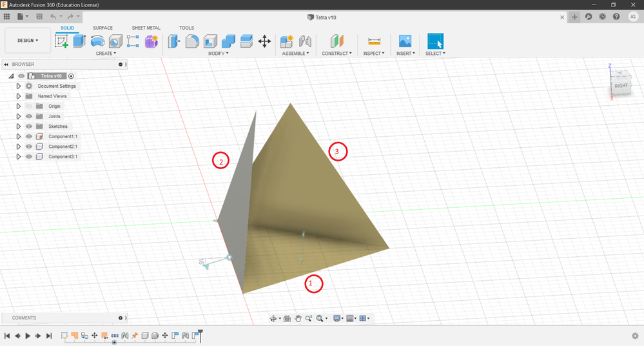Open the Help question mark icon
Viewport: 644px width, 346px height.
pos(616,17)
